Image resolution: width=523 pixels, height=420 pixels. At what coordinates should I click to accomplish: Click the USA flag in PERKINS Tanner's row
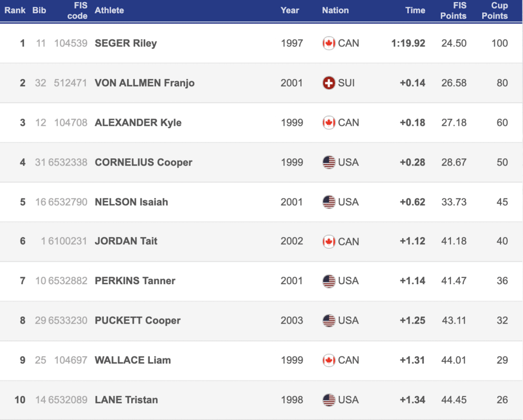pyautogui.click(x=329, y=281)
